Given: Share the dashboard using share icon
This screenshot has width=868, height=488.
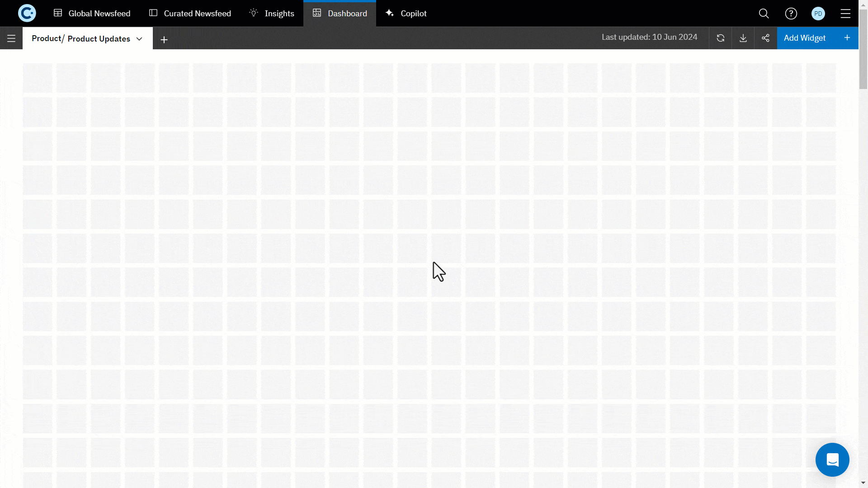Looking at the screenshot, I should point(765,38).
